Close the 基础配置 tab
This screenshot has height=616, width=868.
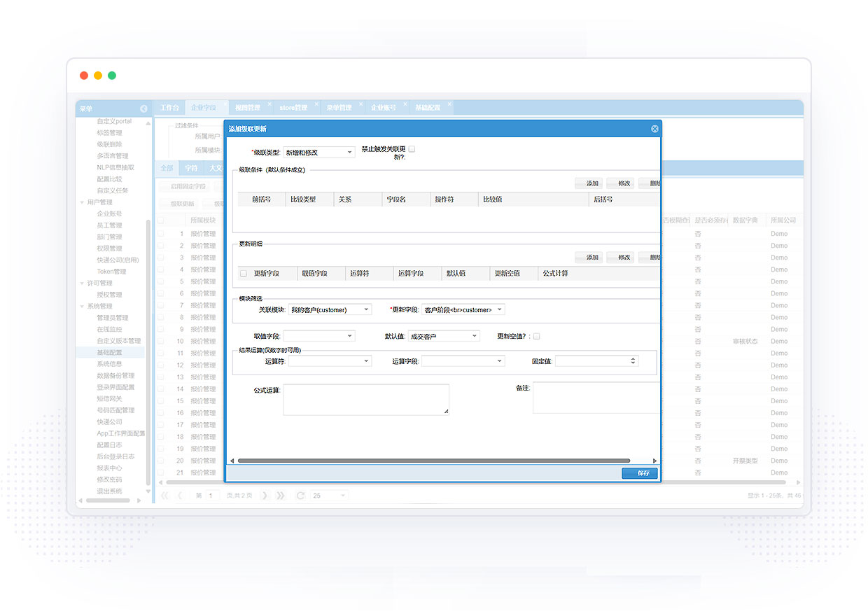click(449, 104)
